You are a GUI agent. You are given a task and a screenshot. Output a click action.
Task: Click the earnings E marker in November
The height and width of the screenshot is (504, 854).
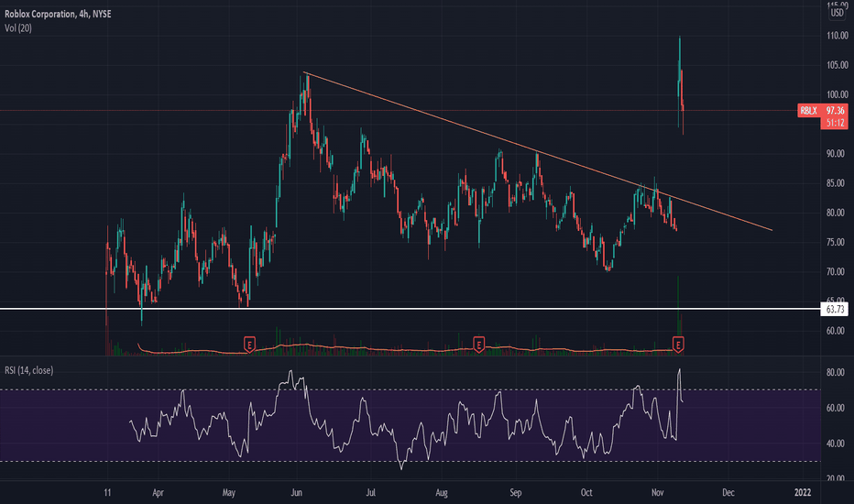coord(678,345)
